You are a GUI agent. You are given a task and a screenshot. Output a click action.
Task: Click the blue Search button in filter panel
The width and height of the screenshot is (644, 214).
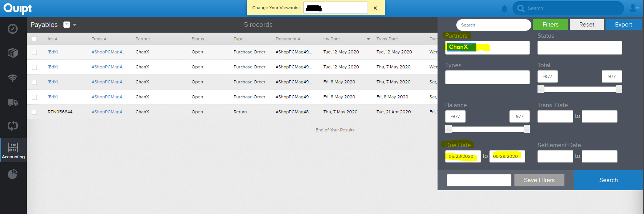[608, 180]
